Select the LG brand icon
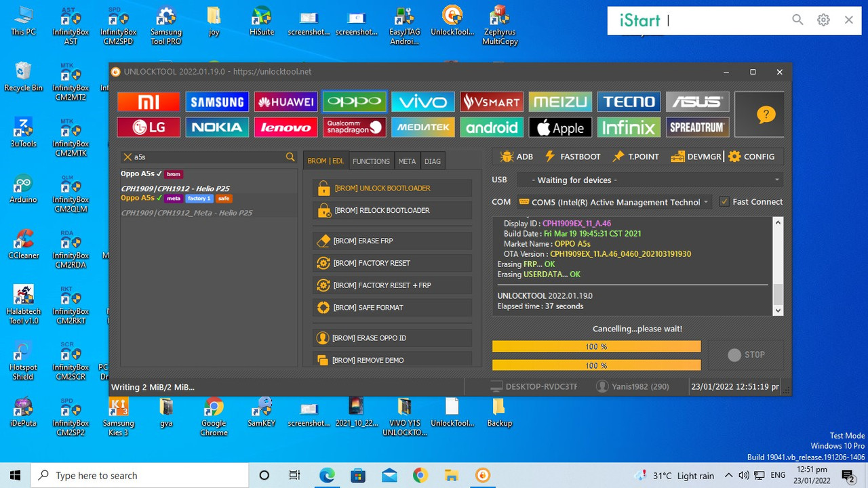Image resolution: width=868 pixels, height=488 pixels. click(x=149, y=127)
